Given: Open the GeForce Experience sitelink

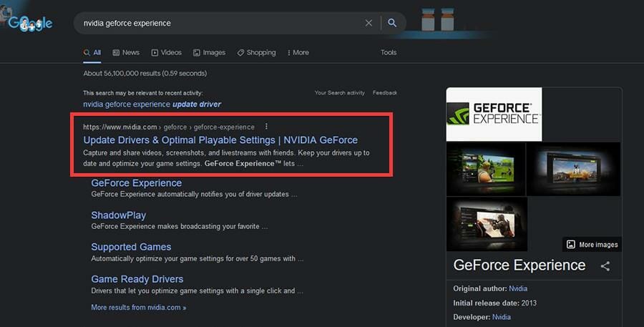Looking at the screenshot, I should 137,182.
